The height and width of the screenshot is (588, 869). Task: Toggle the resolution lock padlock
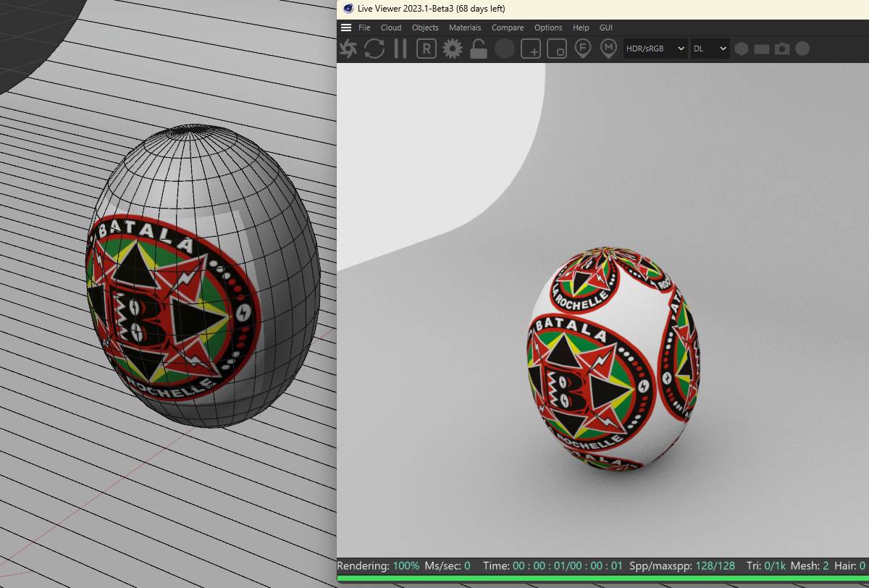[478, 49]
